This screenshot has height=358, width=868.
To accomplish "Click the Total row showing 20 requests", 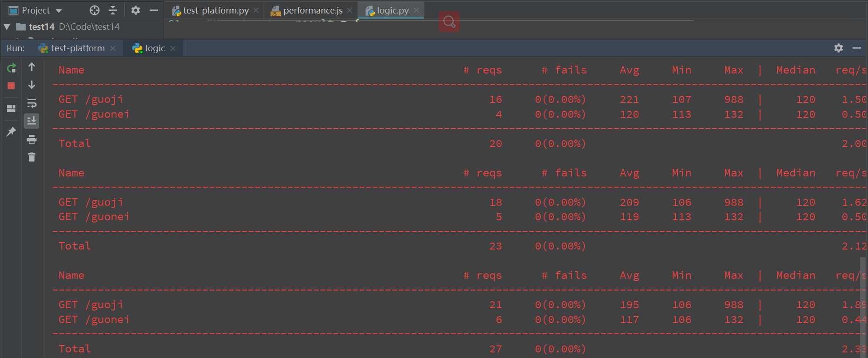I will pos(460,144).
